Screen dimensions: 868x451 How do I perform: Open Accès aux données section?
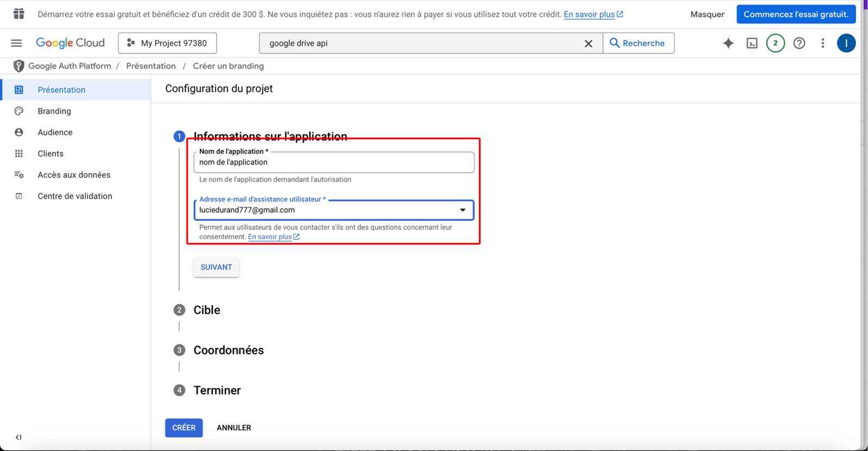tap(73, 175)
